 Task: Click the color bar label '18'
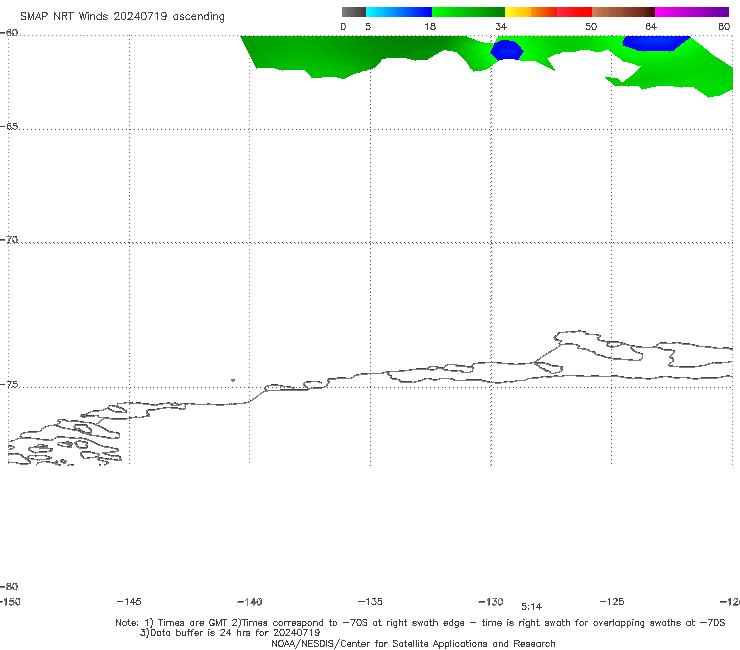430,27
